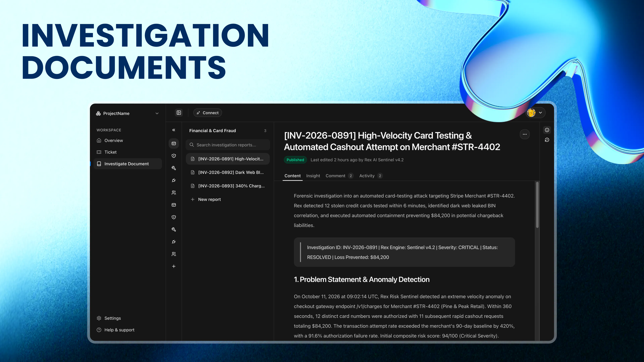Click the '1. Problem Statement & Anomaly Detection' heading
The image size is (644, 362).
pos(362,280)
